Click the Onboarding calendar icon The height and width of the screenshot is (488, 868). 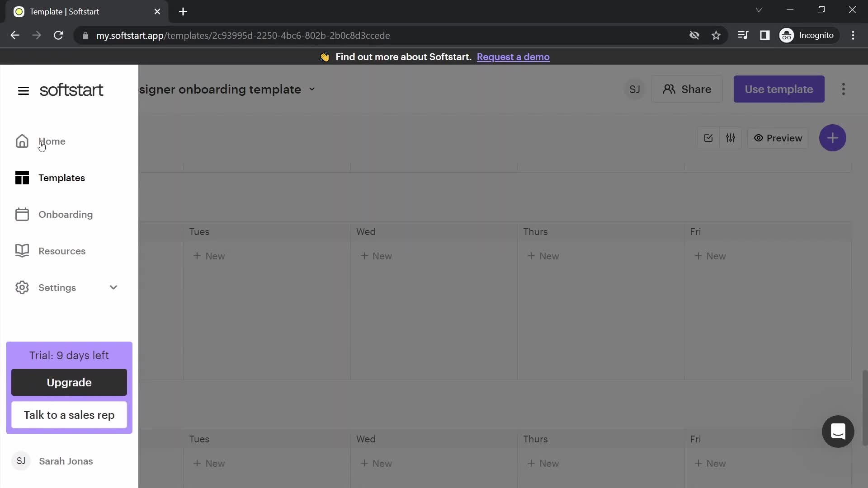[22, 214]
